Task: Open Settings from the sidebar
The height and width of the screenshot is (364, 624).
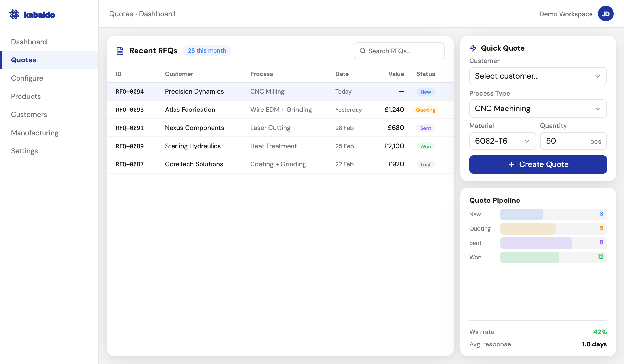Action: tap(24, 151)
